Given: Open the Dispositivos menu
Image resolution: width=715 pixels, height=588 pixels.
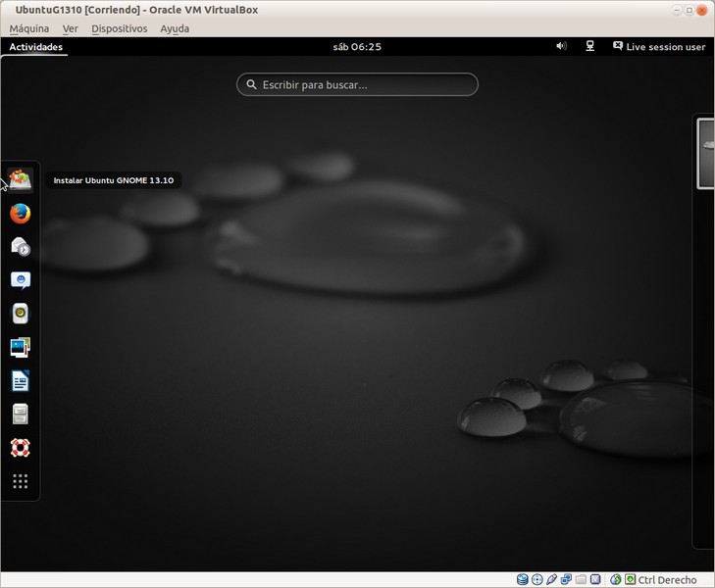Looking at the screenshot, I should point(119,28).
